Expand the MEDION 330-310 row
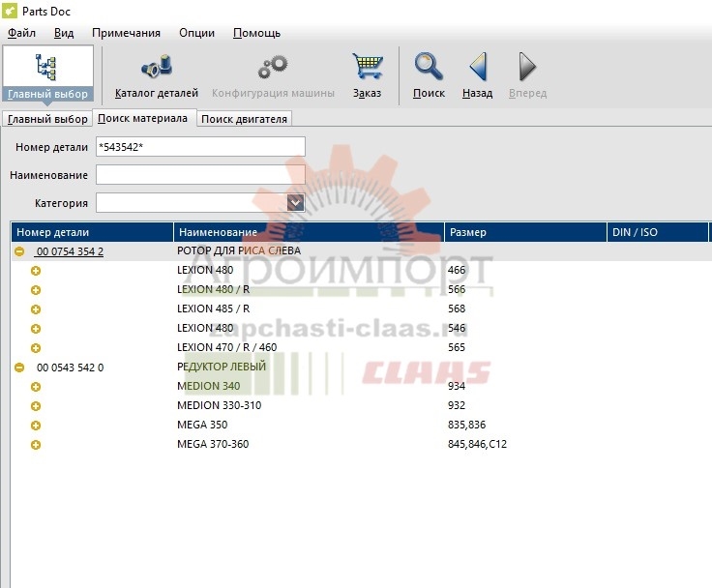The height and width of the screenshot is (588, 712). (36, 406)
